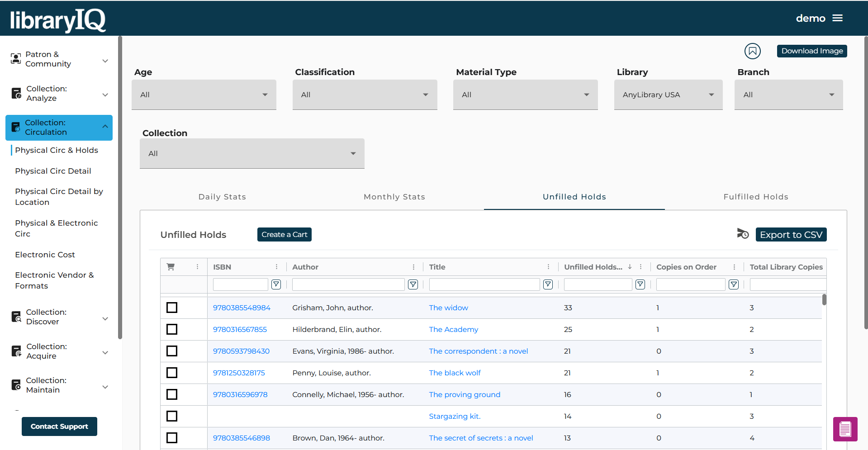Check the box for The proving ground

172,394
